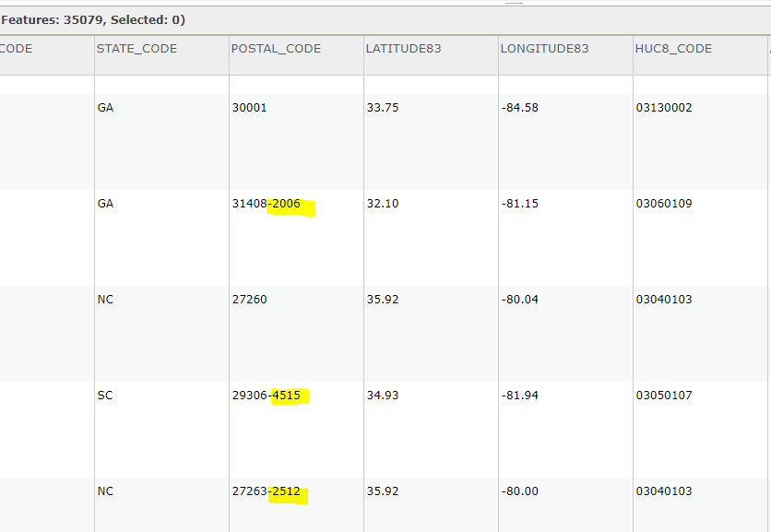
Task: Click the HUC8 code 03060109
Action: (x=664, y=204)
